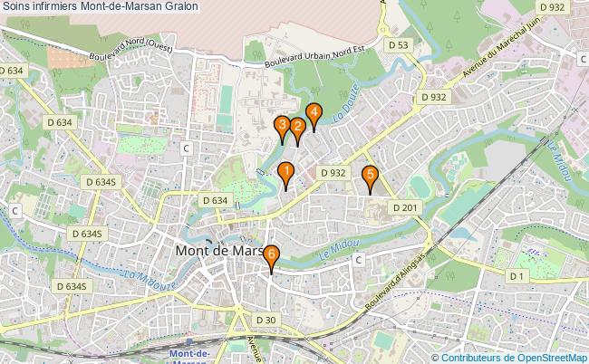Screen dimensions: 589x364
Task: Open the orange marker numbered 3
Action: (x=282, y=129)
